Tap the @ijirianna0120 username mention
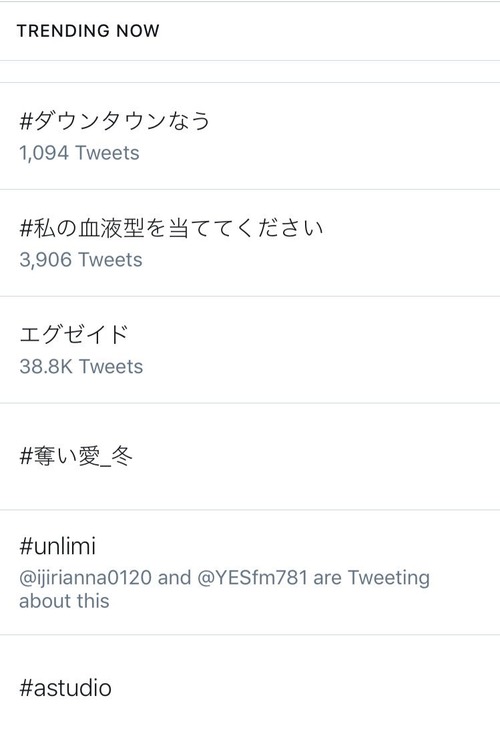This screenshot has height=736, width=500. point(85,578)
